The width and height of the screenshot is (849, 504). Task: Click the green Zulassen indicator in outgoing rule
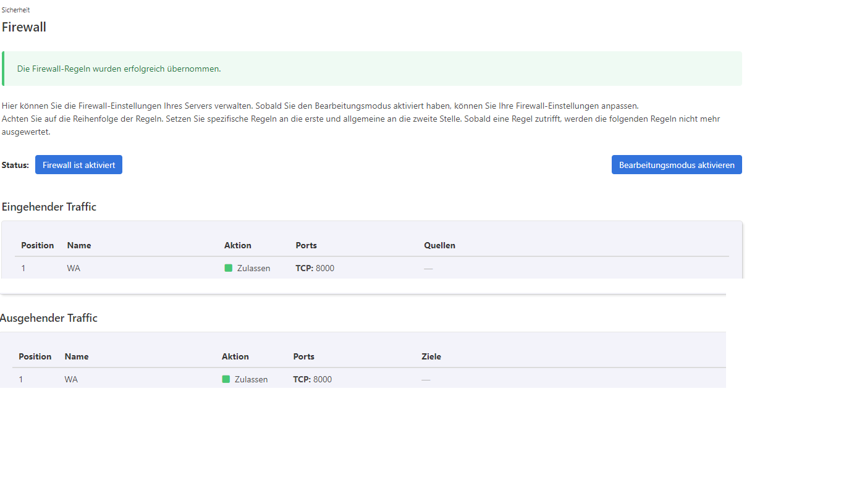226,379
